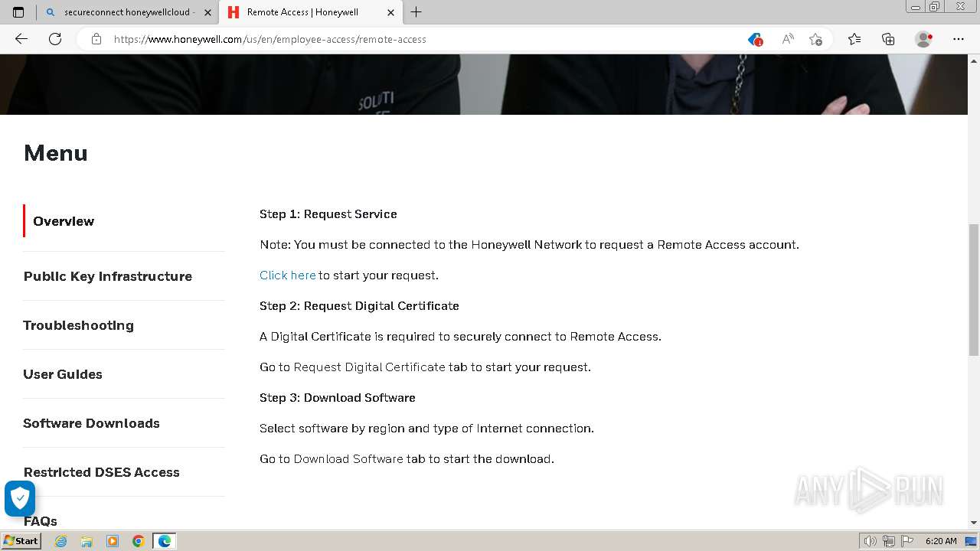
Task: Select the 'Step 1: Request Service' heading
Action: pos(328,214)
